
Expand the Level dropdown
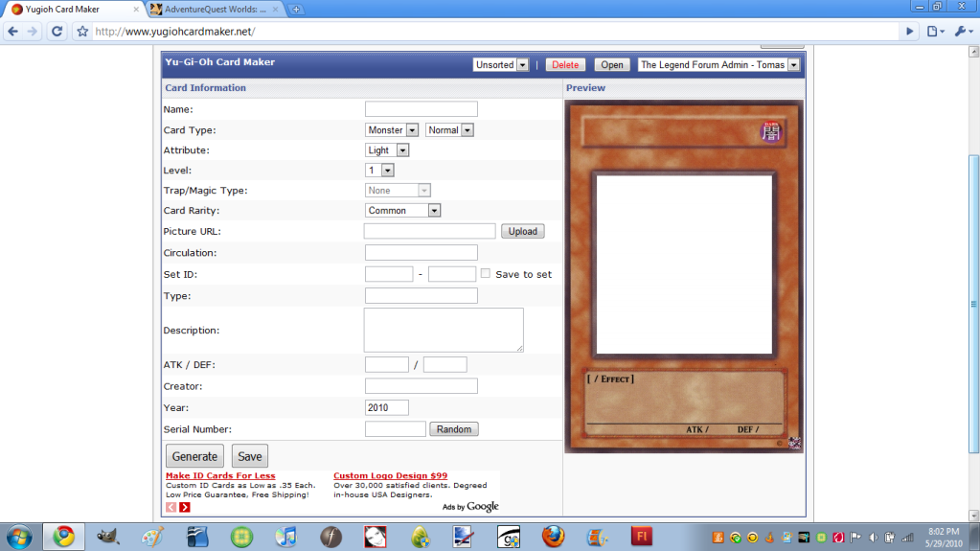pos(380,171)
